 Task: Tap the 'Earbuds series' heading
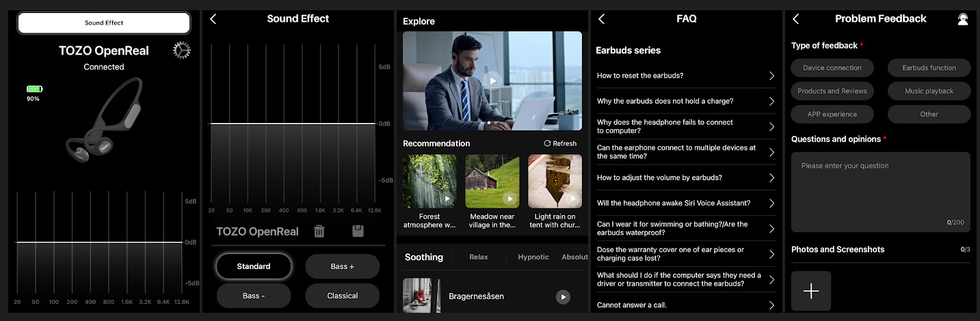click(628, 50)
